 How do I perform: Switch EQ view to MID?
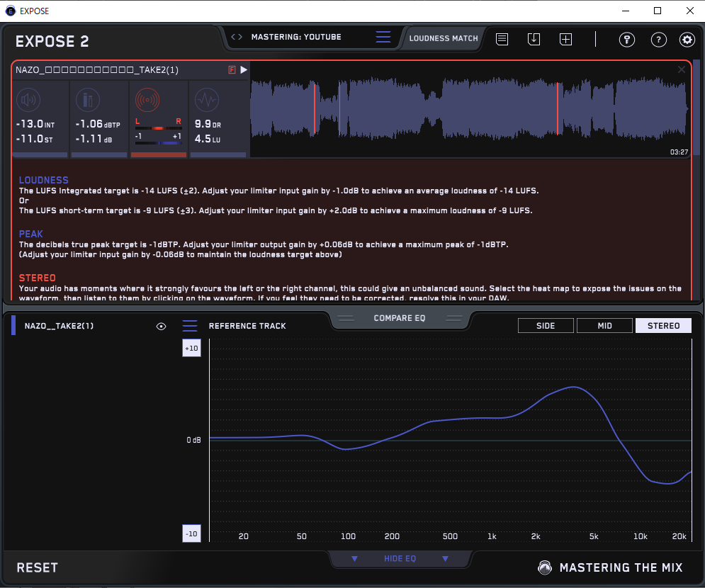[604, 325]
